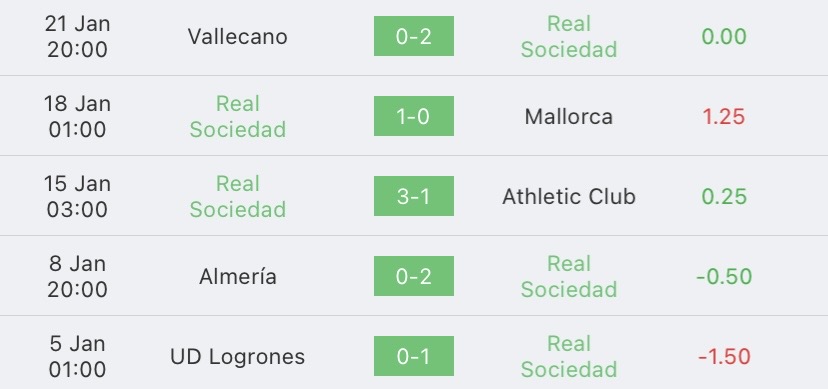Image resolution: width=828 pixels, height=389 pixels.
Task: Select the Athletic Club team name
Action: tap(569, 196)
